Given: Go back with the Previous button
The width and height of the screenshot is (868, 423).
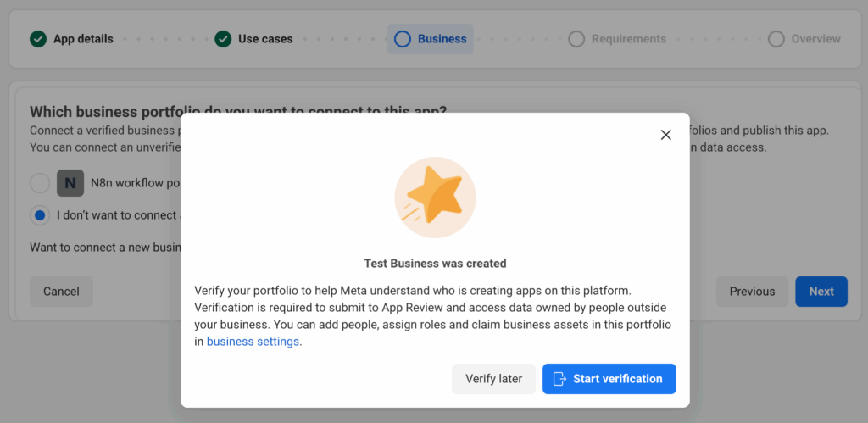Looking at the screenshot, I should pos(752,292).
